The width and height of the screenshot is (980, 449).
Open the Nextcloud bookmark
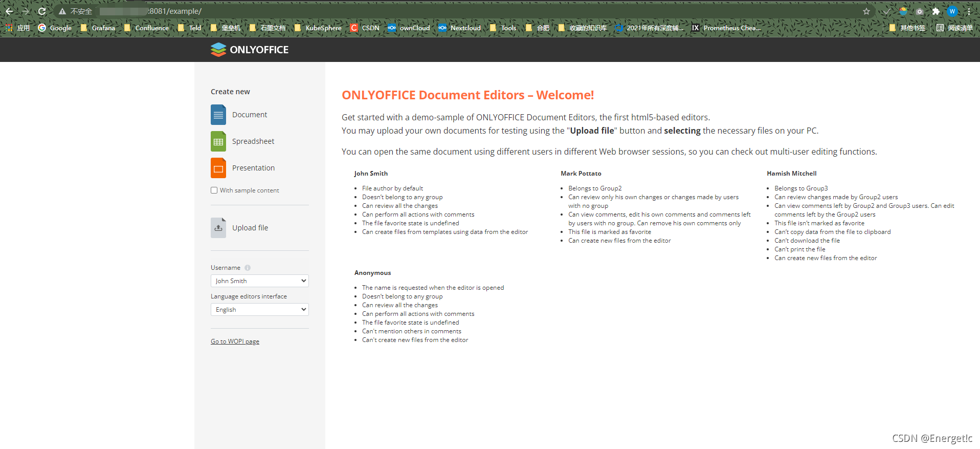click(459, 28)
